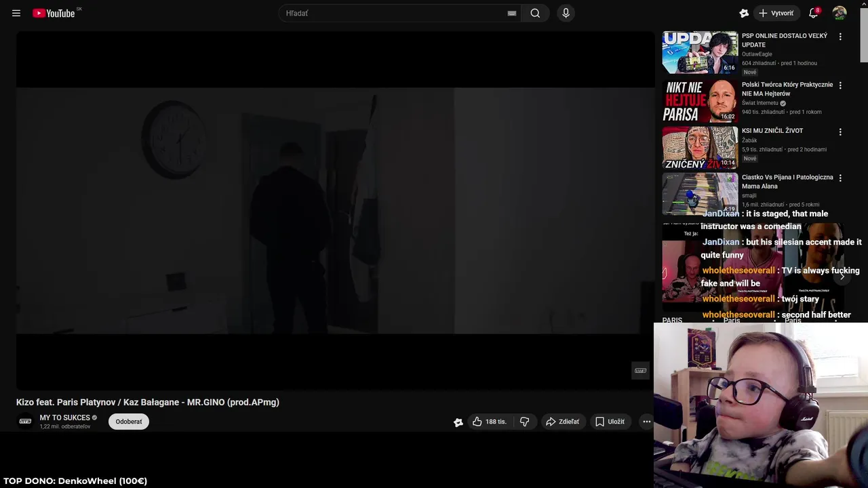Subscribe with the Odoberať button
This screenshot has height=488, width=868.
coord(129,422)
